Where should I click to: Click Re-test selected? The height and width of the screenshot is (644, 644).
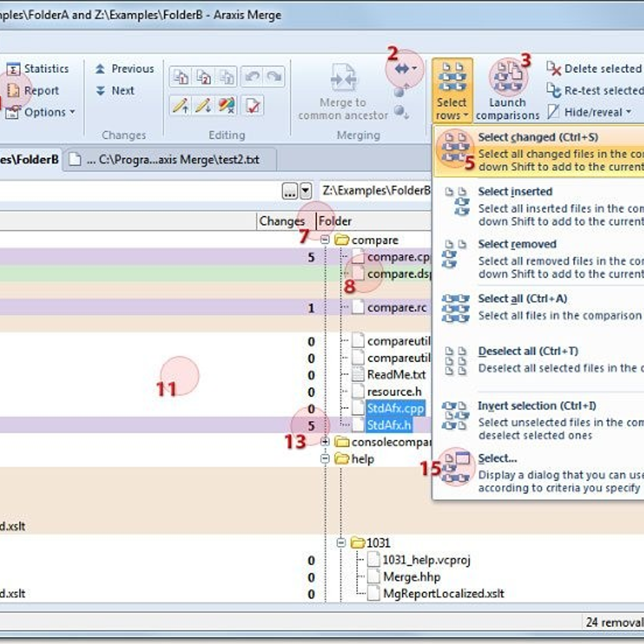(x=595, y=91)
